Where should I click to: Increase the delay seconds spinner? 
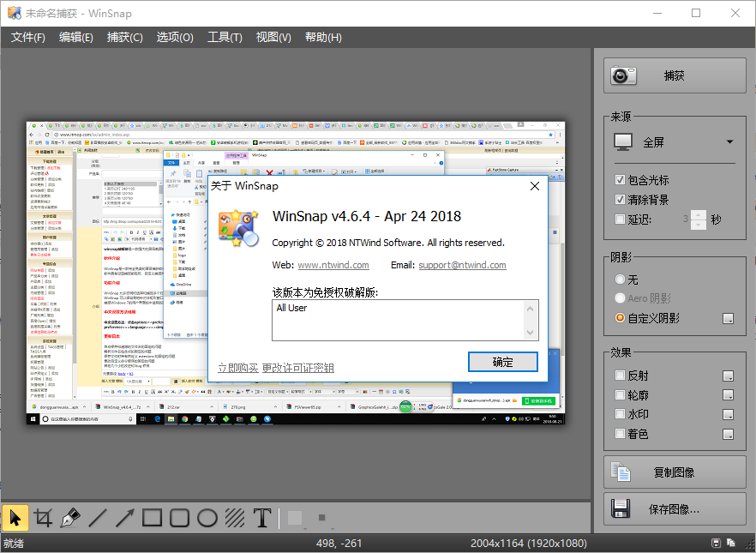(699, 215)
